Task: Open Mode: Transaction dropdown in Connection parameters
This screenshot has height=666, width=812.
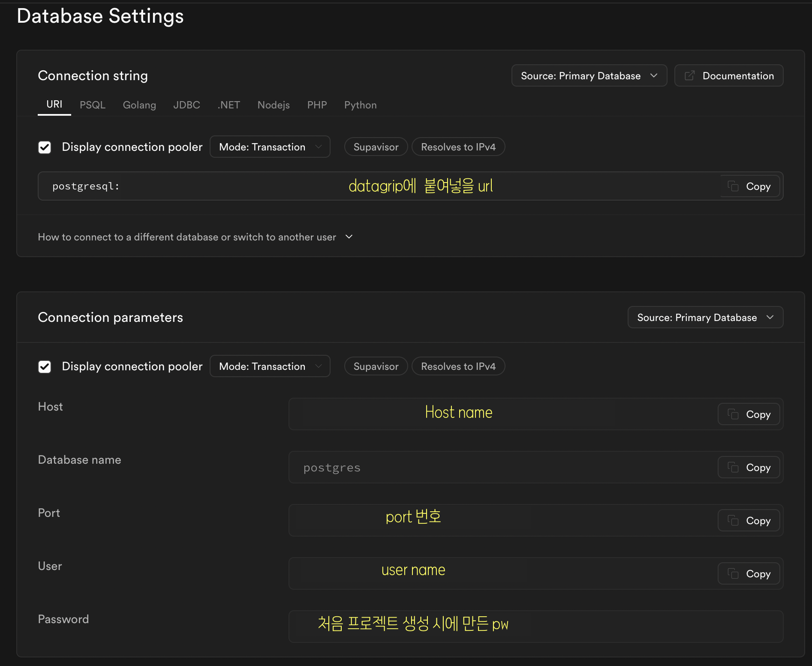Action: 270,366
